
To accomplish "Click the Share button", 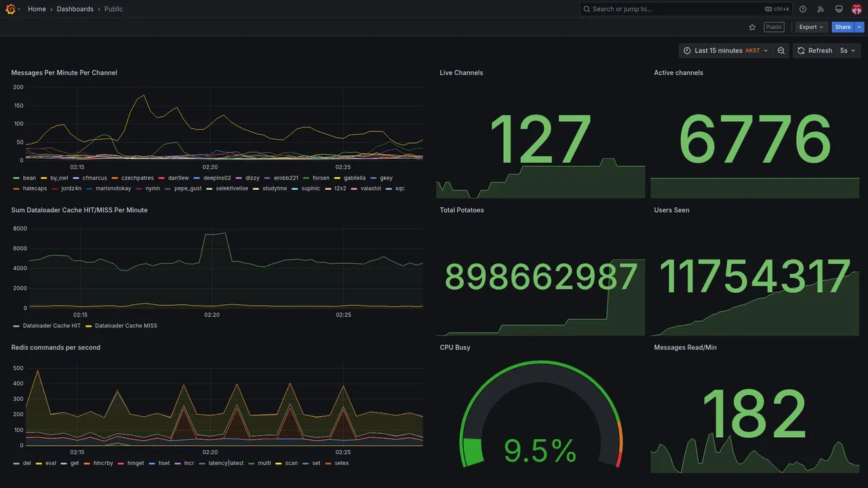I will point(843,27).
